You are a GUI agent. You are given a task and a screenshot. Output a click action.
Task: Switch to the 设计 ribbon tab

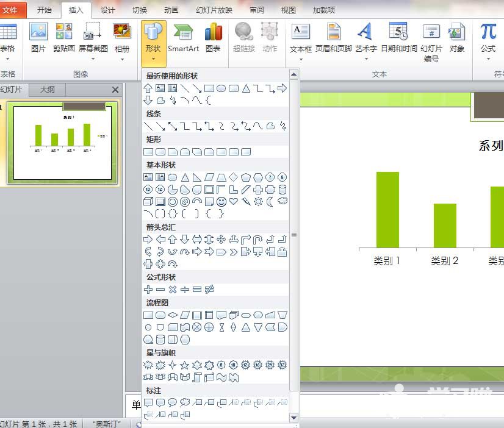click(x=107, y=10)
